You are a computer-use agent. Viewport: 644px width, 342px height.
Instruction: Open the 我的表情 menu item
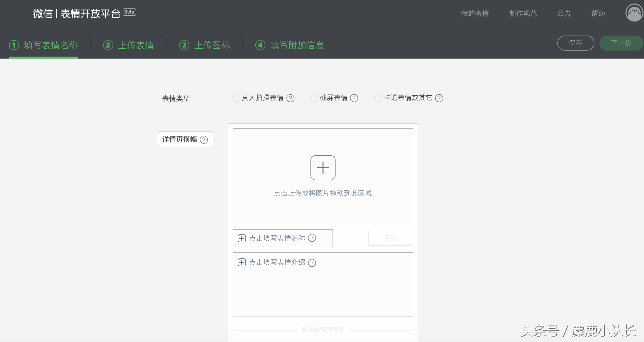click(474, 14)
